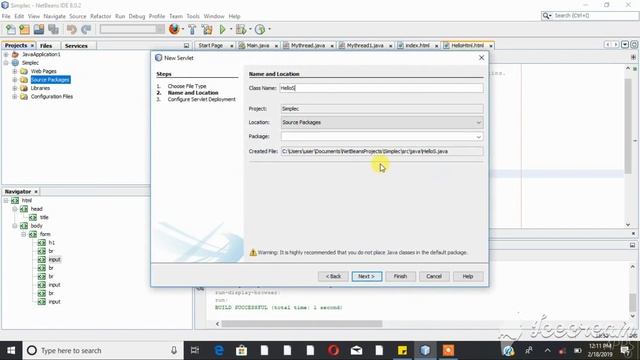Click the NetBeans cube taskbar icon
640x360 pixels.
[x=425, y=350]
